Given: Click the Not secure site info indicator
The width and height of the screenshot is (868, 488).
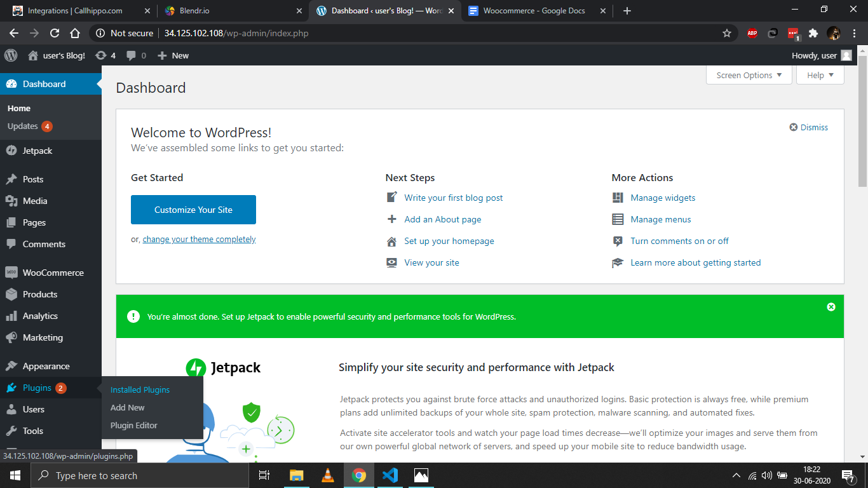Looking at the screenshot, I should (125, 33).
